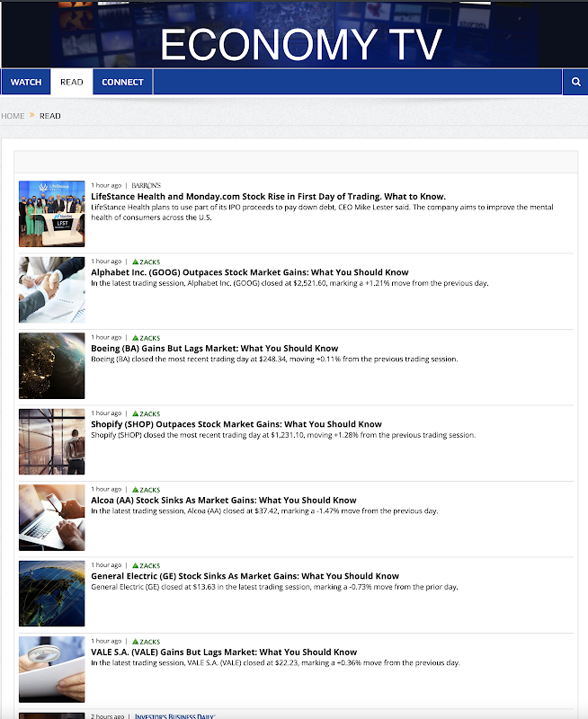Click '2 hours ago' timestamp at bottom
The image size is (588, 719).
coord(107,716)
